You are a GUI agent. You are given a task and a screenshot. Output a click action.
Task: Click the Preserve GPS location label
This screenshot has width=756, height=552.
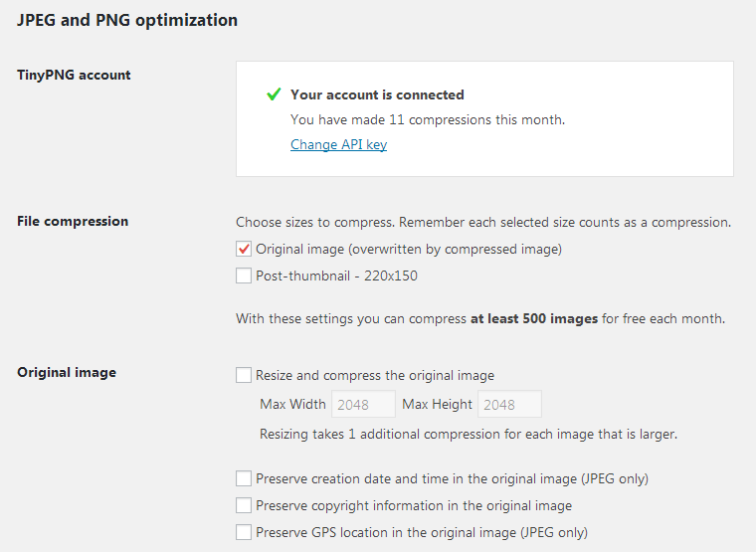click(422, 533)
